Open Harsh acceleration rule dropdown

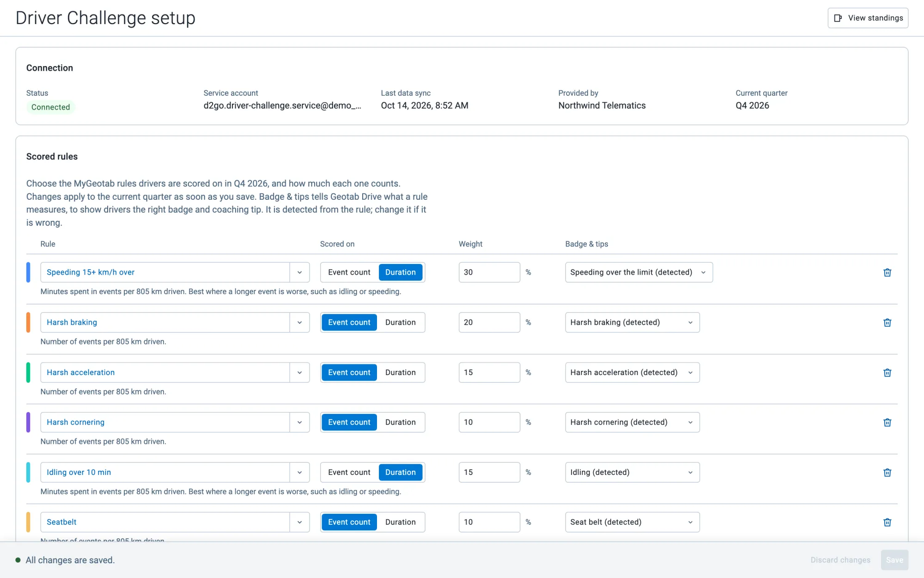(x=299, y=372)
